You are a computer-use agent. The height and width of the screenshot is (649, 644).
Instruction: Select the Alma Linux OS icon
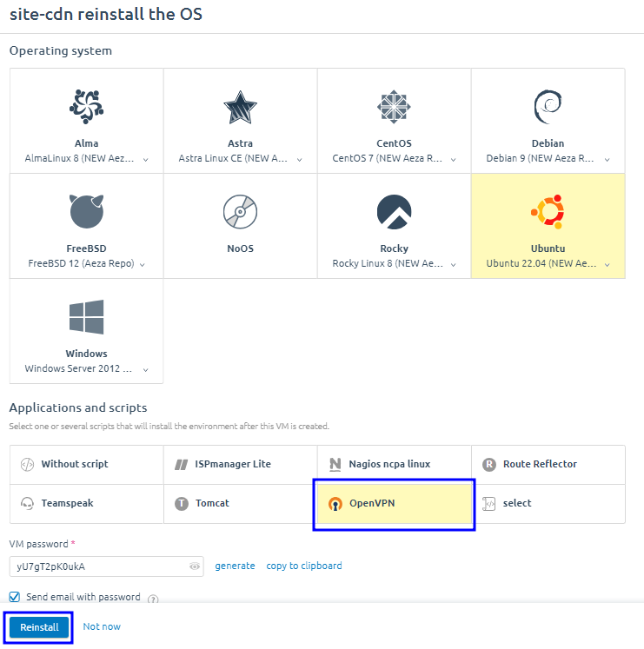coord(86,106)
